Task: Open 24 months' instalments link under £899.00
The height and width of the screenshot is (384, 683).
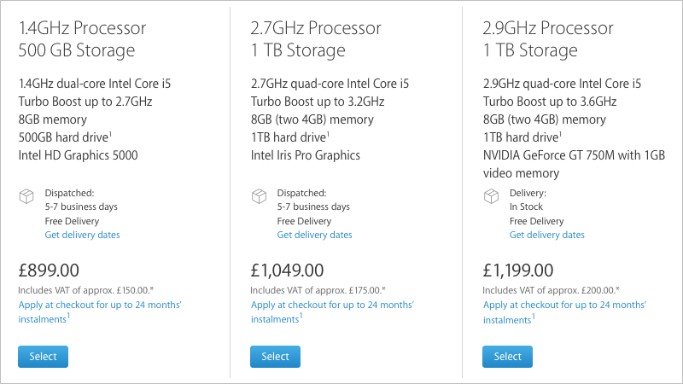Action: click(x=100, y=312)
